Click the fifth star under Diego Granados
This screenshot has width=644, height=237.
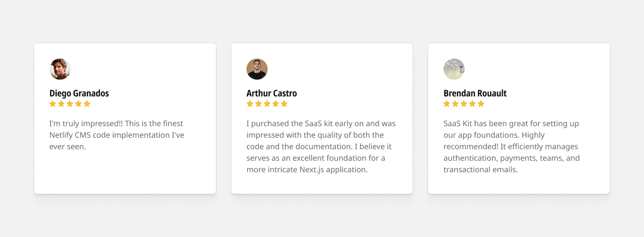click(x=87, y=104)
